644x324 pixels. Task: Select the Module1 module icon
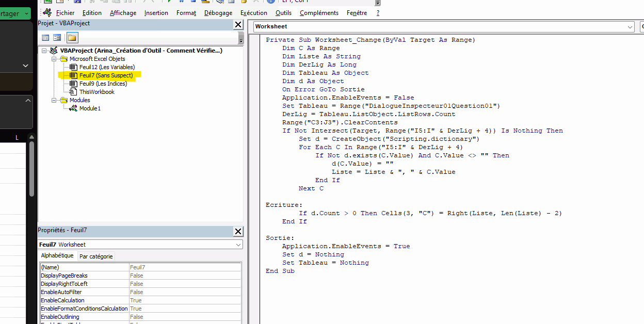click(73, 108)
